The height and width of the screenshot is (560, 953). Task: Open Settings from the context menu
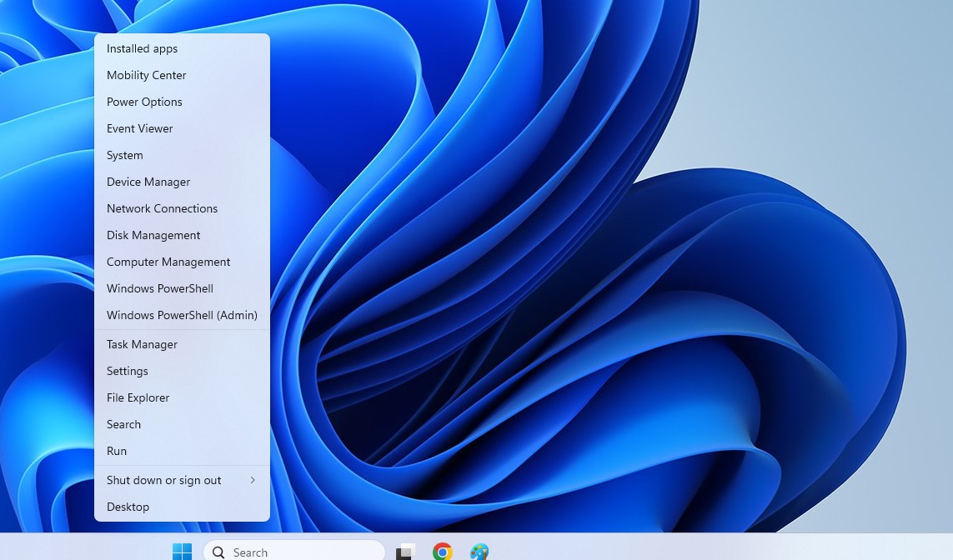click(182, 372)
